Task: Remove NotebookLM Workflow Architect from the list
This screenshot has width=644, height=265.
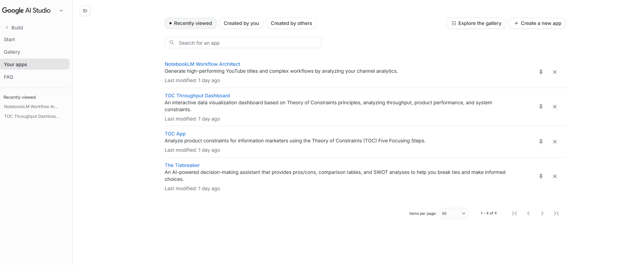Action: pos(555,72)
